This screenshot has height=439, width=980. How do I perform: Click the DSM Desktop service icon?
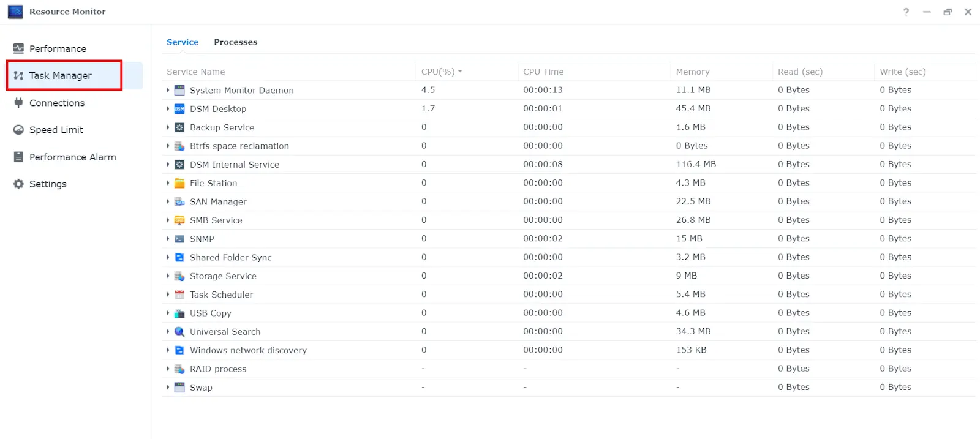click(179, 109)
